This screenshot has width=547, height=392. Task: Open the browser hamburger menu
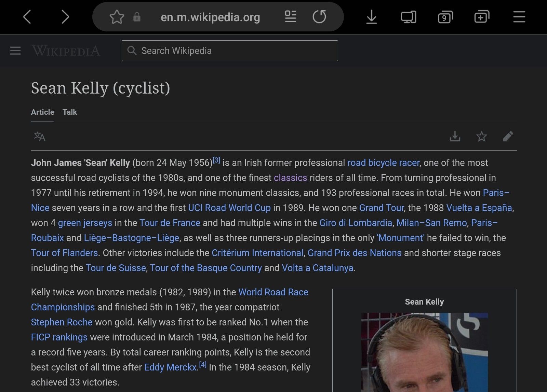(x=519, y=17)
